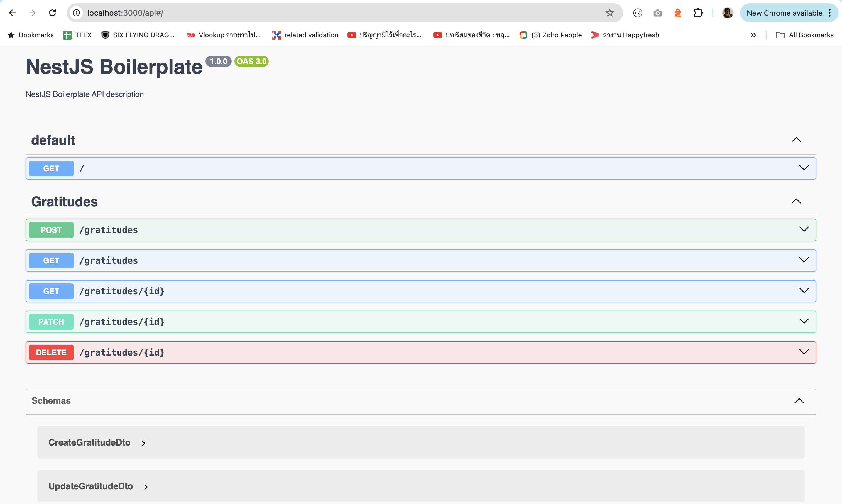This screenshot has width=842, height=504.
Task: Expand the GET /gratitudes/{id} endpoint arrow
Action: click(804, 290)
